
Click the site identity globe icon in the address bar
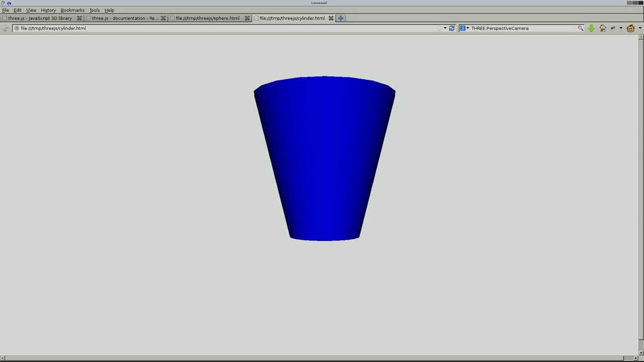coord(17,28)
